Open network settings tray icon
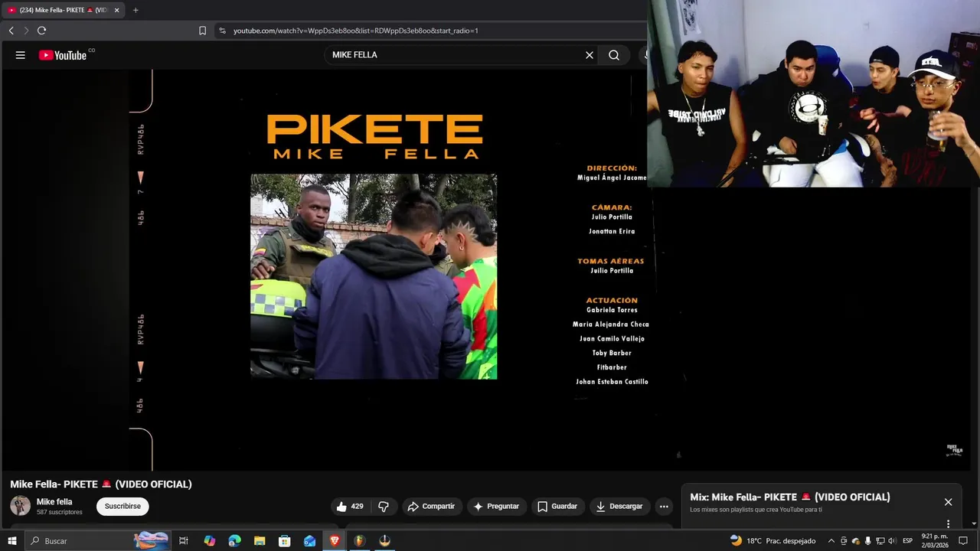 pos(880,541)
